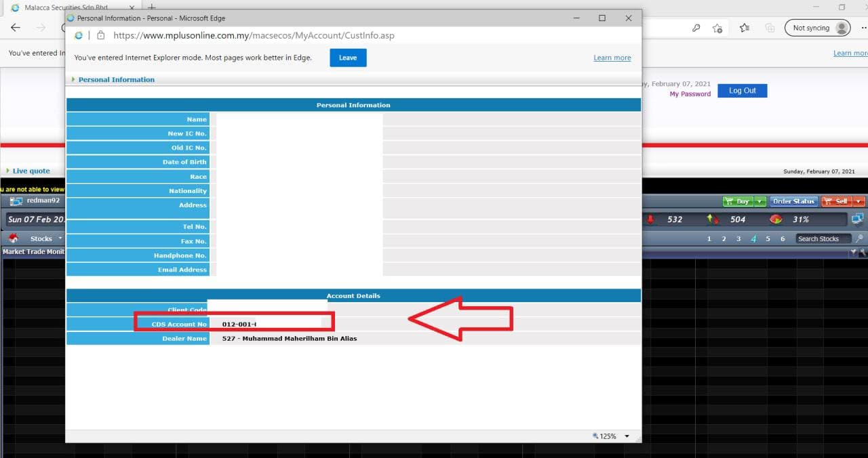The height and width of the screenshot is (458, 868).
Task: Open the Learn more link in popup
Action: coord(612,58)
